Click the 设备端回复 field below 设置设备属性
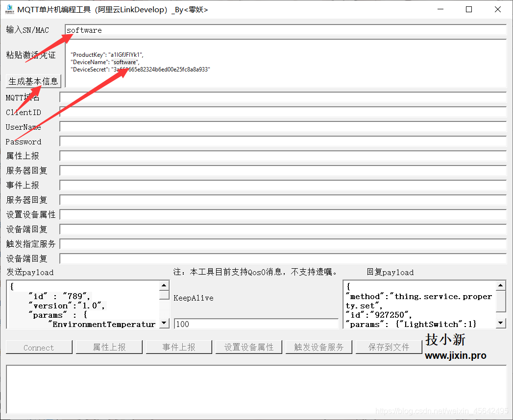Screen dimensions: 513x420 283,229
